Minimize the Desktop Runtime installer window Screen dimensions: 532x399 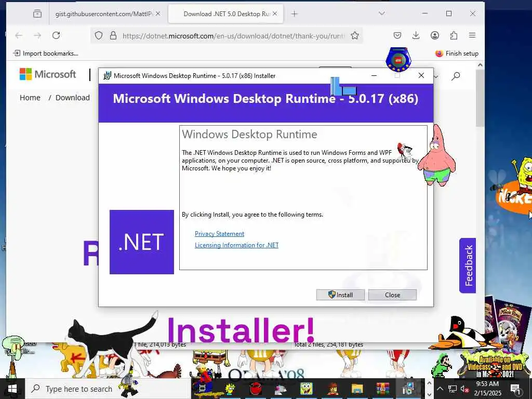point(374,75)
